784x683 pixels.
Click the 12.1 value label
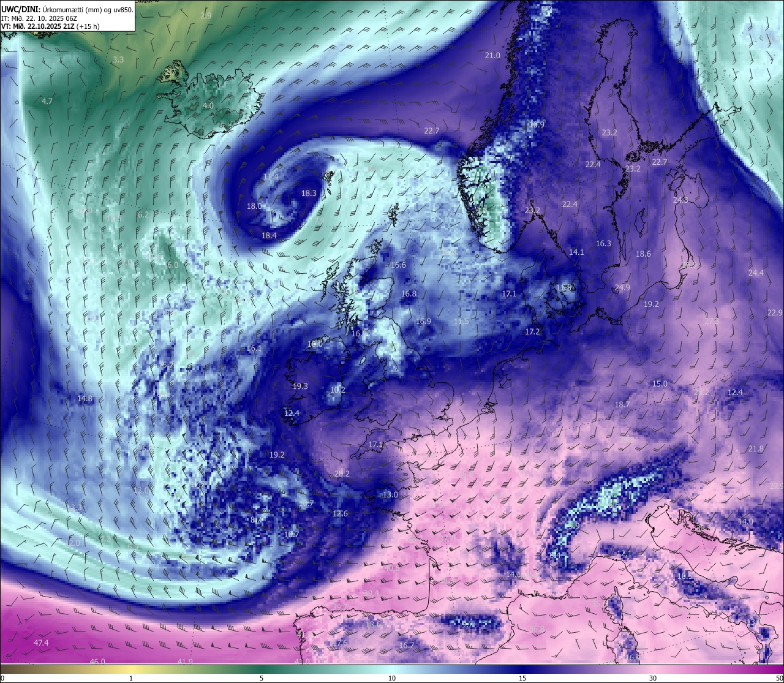(x=624, y=554)
